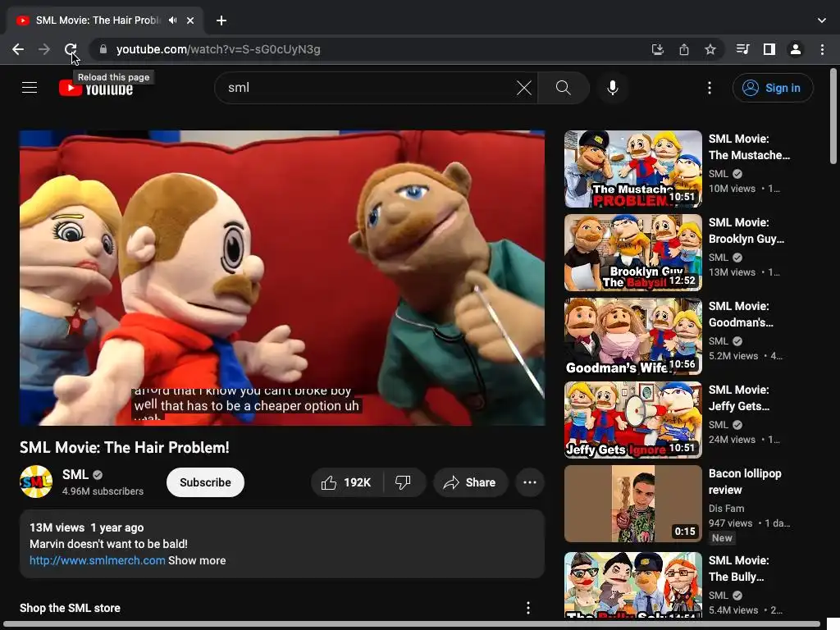Reload this page with the refresh icon
840x630 pixels.
pyautogui.click(x=71, y=49)
